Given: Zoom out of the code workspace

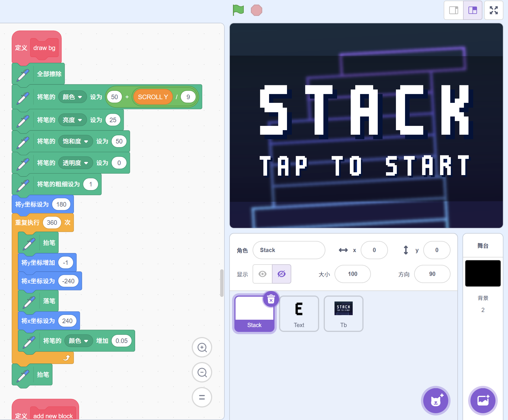Looking at the screenshot, I should coord(202,372).
